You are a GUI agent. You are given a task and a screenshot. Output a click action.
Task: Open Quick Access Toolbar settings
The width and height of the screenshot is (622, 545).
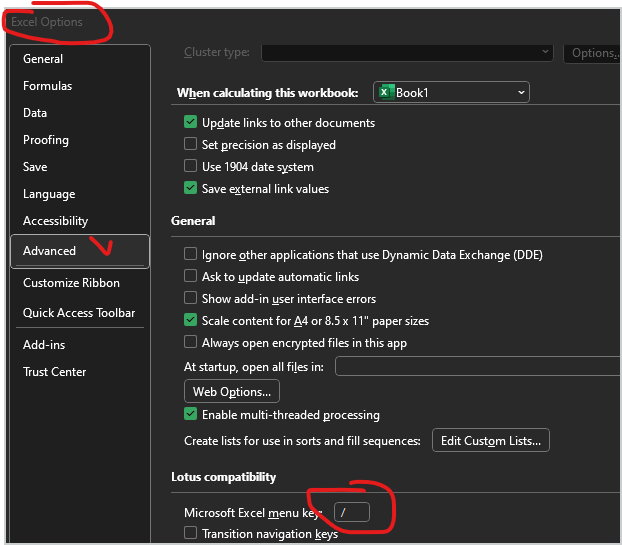click(x=79, y=313)
